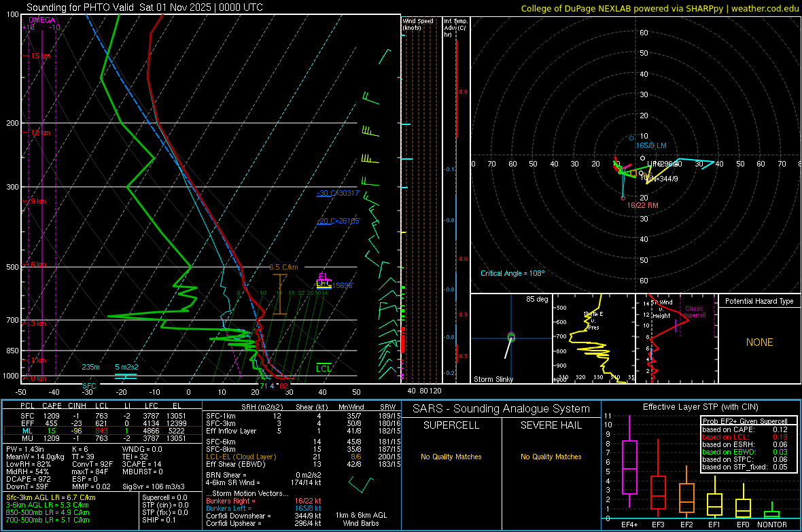Click the 'Inf. Temp. Adv' panel header
This screenshot has height=532, width=802.
coord(455,28)
